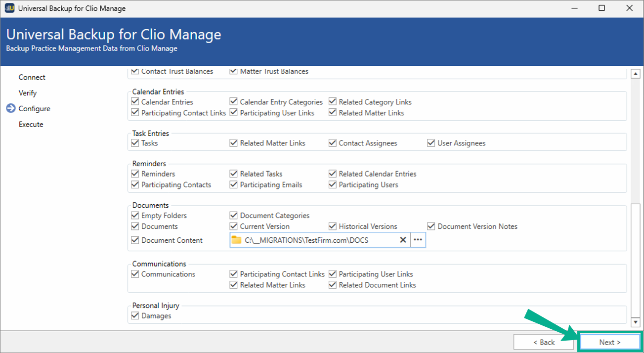Click the blue arrow icon beside Configure
Viewport: 644px width, 353px height.
click(11, 109)
